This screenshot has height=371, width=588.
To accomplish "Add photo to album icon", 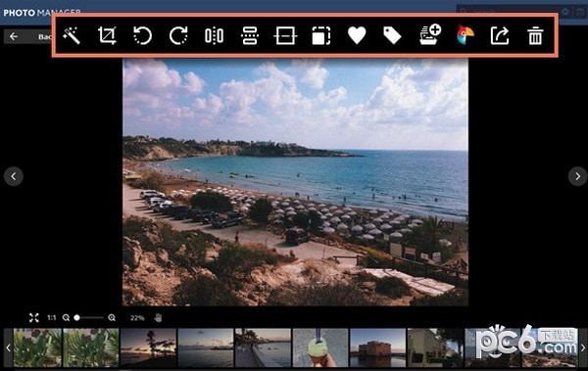I will pyautogui.click(x=430, y=34).
